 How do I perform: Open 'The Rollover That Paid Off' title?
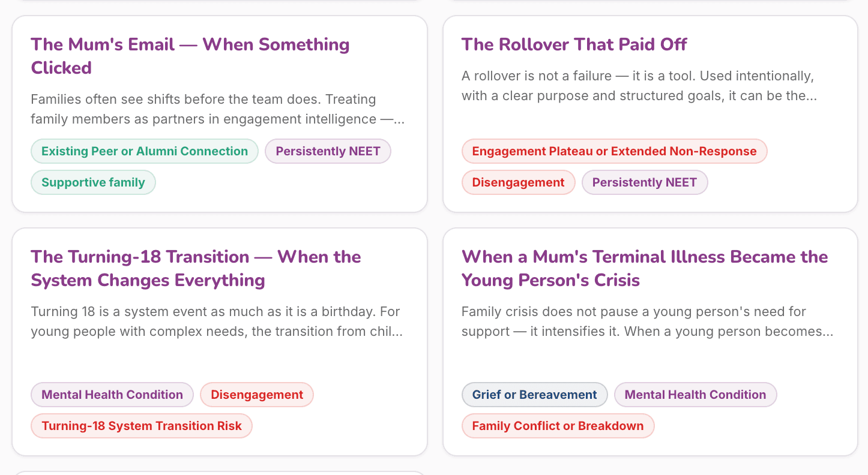[x=574, y=44]
